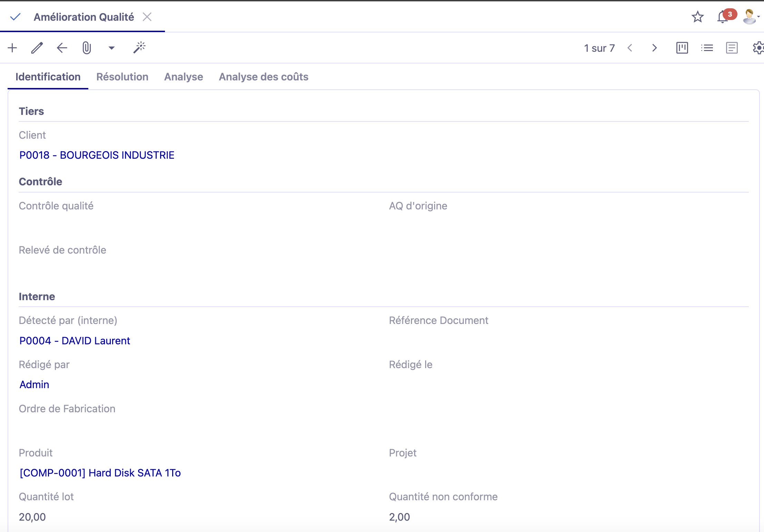Open the user avatar menu
Image resolution: width=764 pixels, height=532 pixels.
pyautogui.click(x=750, y=17)
